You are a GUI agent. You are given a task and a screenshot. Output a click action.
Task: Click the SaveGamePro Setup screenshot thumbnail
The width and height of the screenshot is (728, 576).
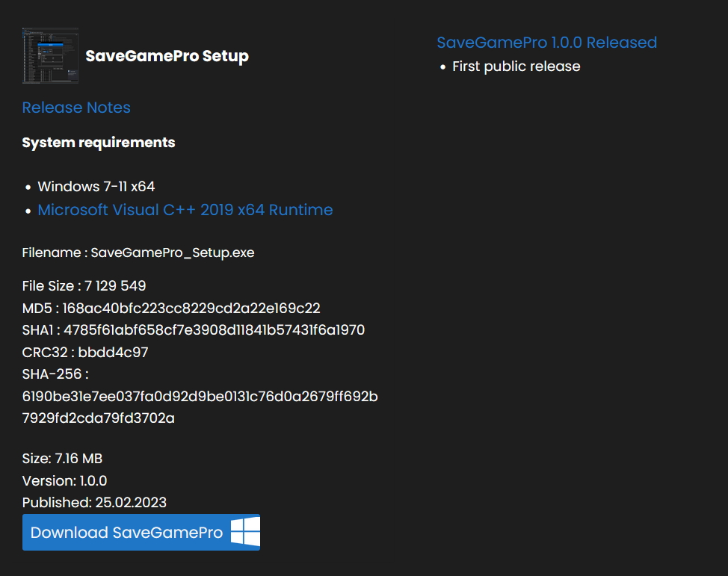[x=50, y=56]
